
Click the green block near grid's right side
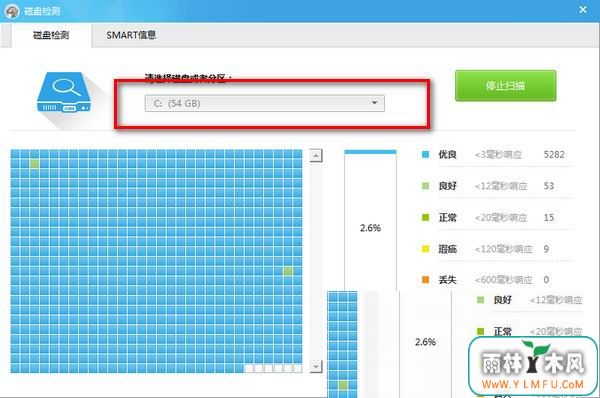[x=288, y=271]
